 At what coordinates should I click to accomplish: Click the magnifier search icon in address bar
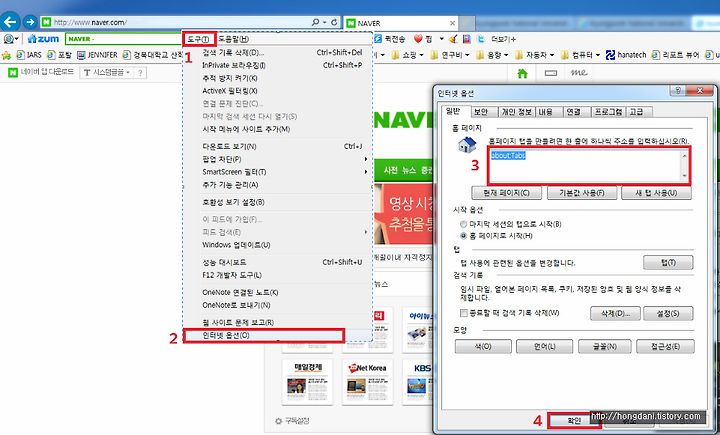click(x=315, y=22)
